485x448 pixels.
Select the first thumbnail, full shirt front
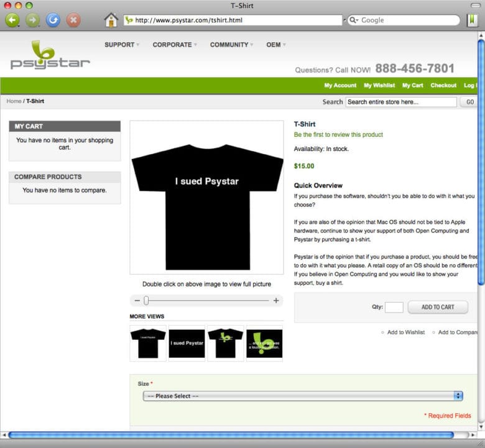pos(148,343)
